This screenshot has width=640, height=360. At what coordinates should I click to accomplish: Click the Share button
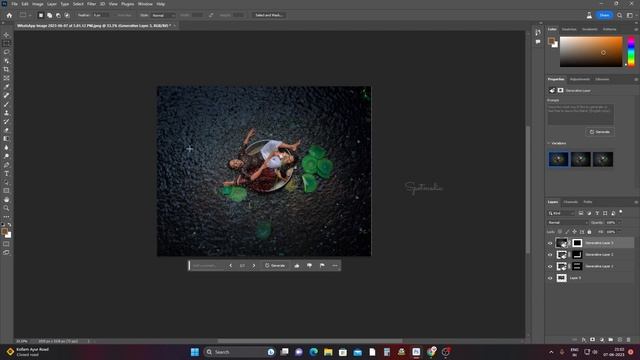[604, 15]
